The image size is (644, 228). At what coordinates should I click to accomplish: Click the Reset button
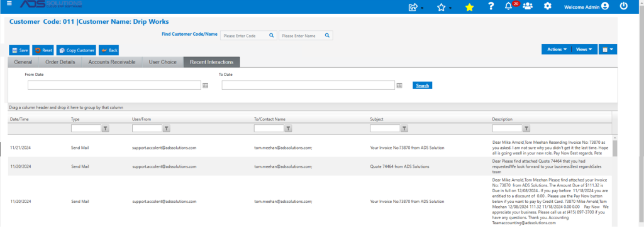(x=43, y=50)
